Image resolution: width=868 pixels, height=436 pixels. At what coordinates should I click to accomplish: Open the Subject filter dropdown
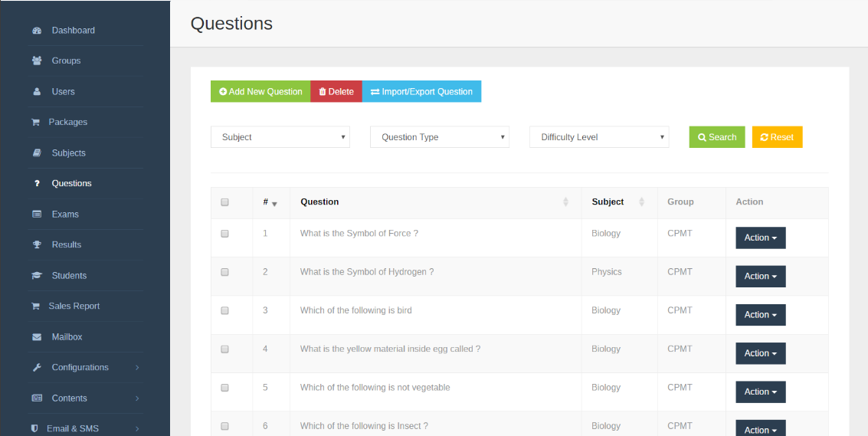(280, 137)
